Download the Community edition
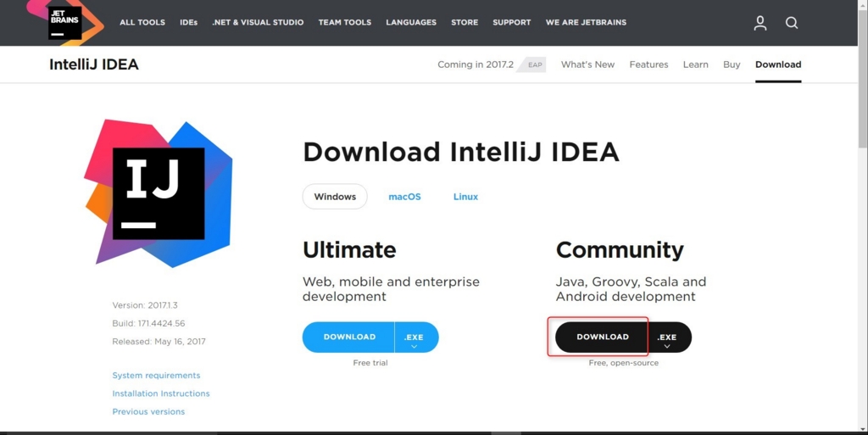 coord(602,337)
